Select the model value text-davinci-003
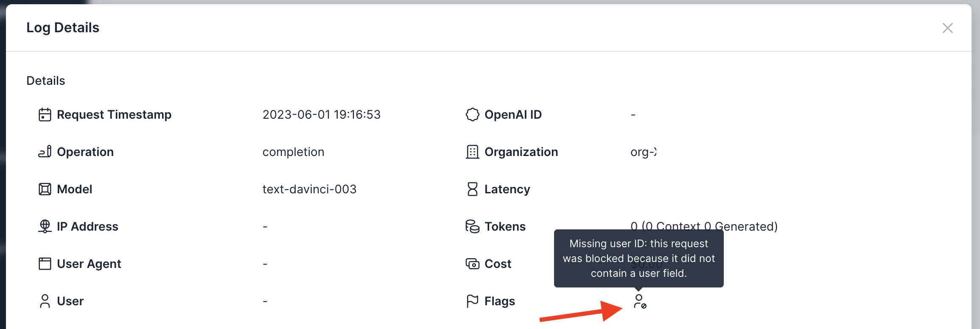 click(x=309, y=189)
